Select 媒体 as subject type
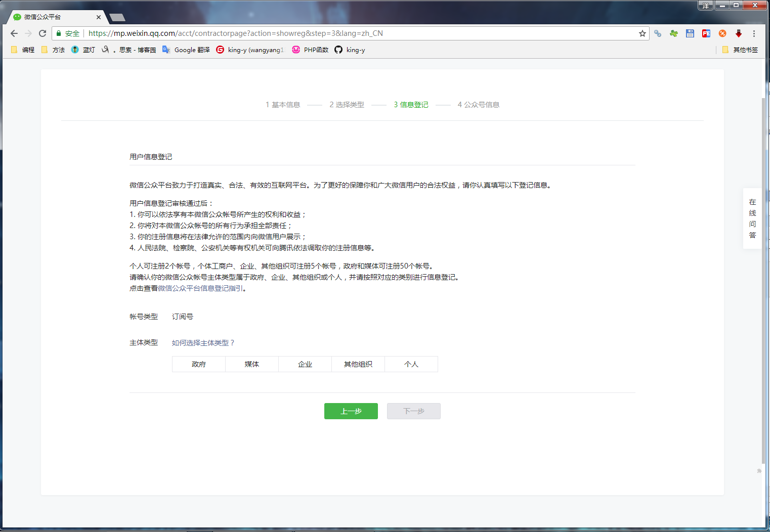The width and height of the screenshot is (770, 532). point(252,364)
